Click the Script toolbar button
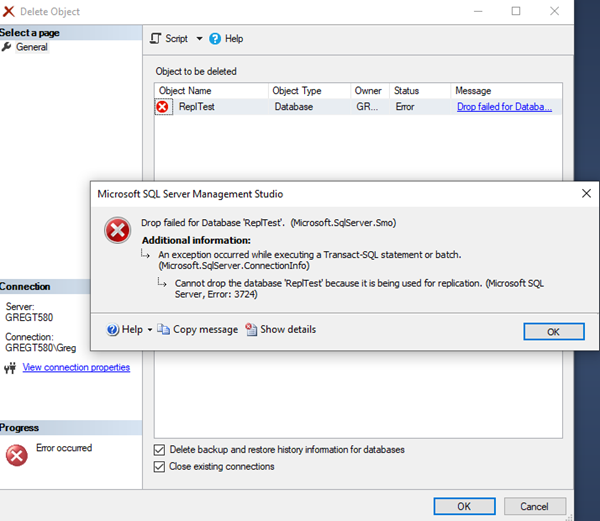Screen dimensions: 600x521 click(169, 39)
